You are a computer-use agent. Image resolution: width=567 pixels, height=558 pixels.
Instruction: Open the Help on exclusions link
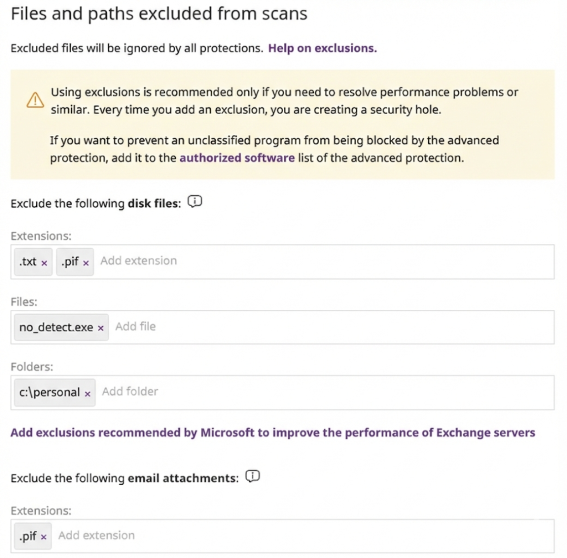323,48
